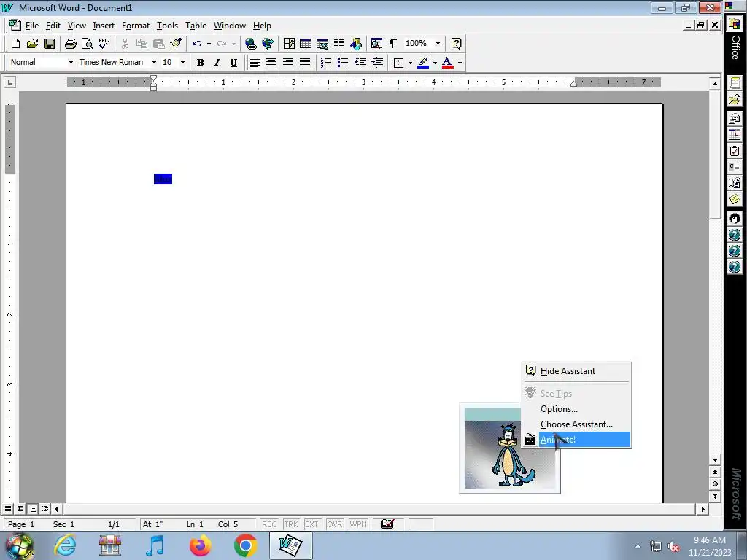Print the document using the printer icon
The width and height of the screenshot is (747, 560).
71,44
